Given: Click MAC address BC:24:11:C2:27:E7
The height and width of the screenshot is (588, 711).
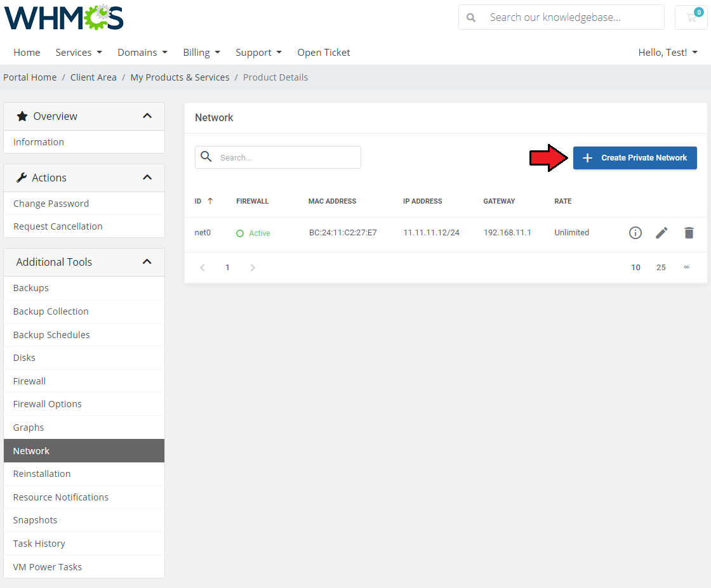Looking at the screenshot, I should [343, 233].
